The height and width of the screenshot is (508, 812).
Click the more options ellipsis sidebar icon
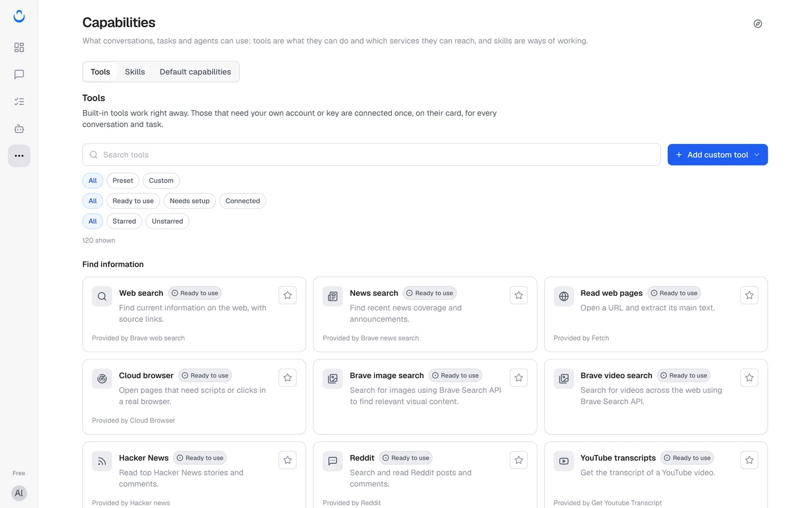point(19,156)
